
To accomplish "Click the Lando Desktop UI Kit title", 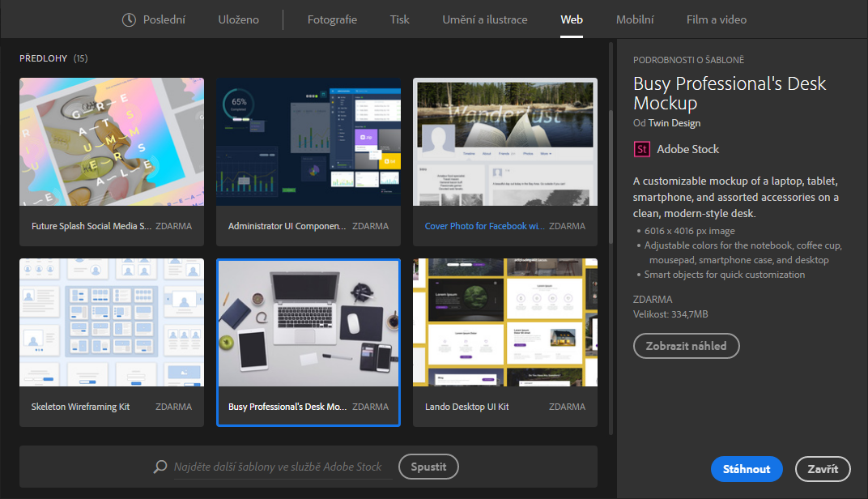I will tap(466, 407).
